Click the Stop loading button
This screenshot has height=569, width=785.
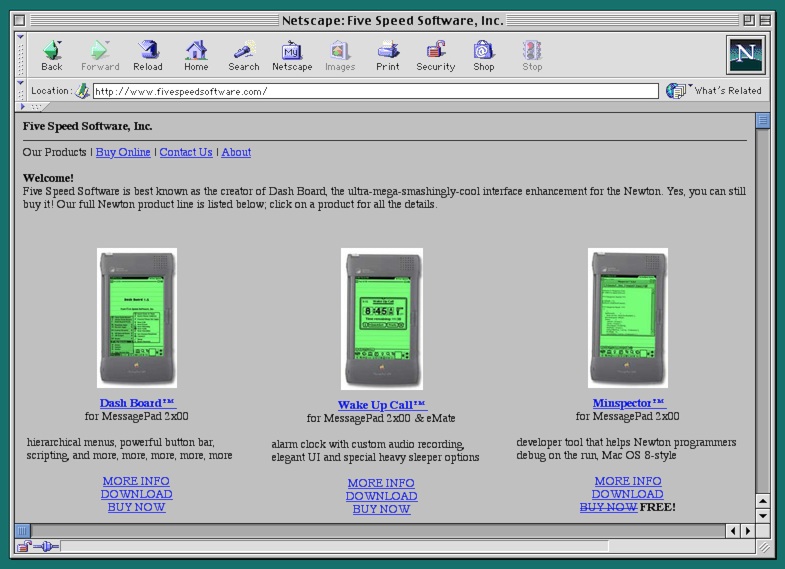coord(532,56)
